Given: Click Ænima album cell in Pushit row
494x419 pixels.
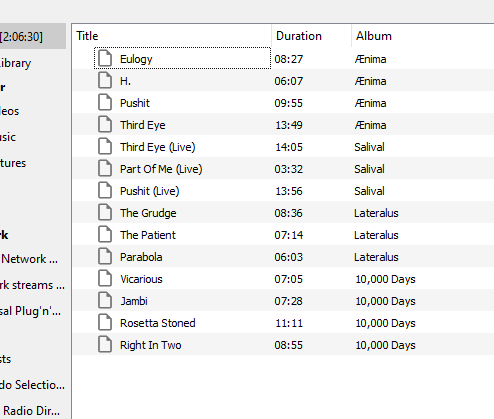Looking at the screenshot, I should click(x=370, y=103).
